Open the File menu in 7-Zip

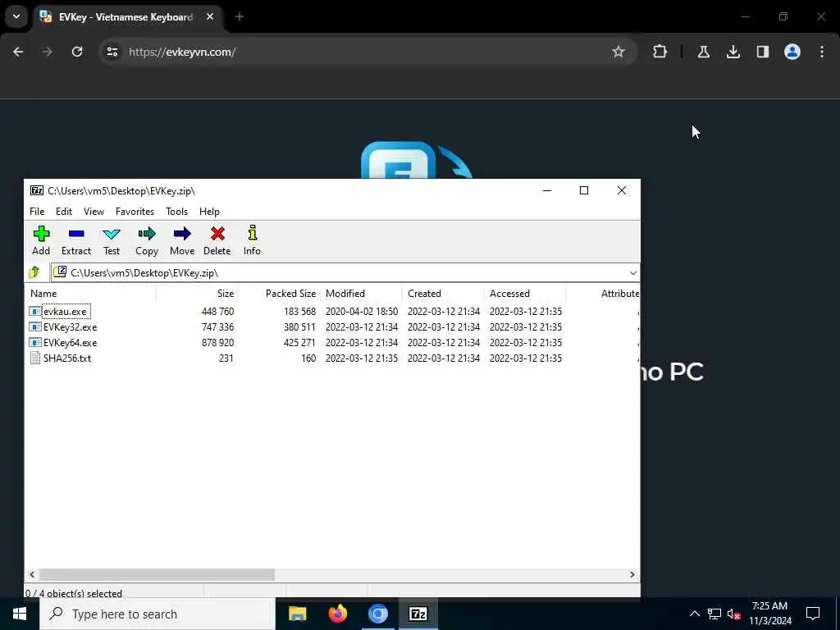point(37,212)
